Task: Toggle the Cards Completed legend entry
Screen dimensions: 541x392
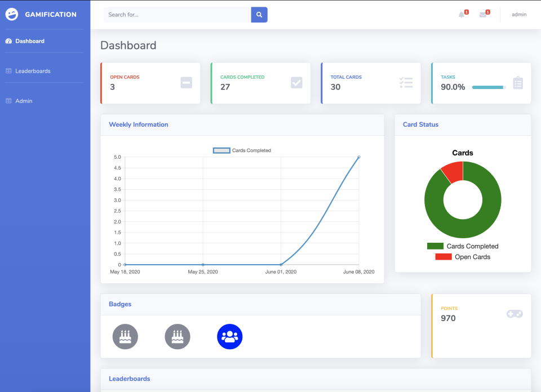Action: point(464,246)
